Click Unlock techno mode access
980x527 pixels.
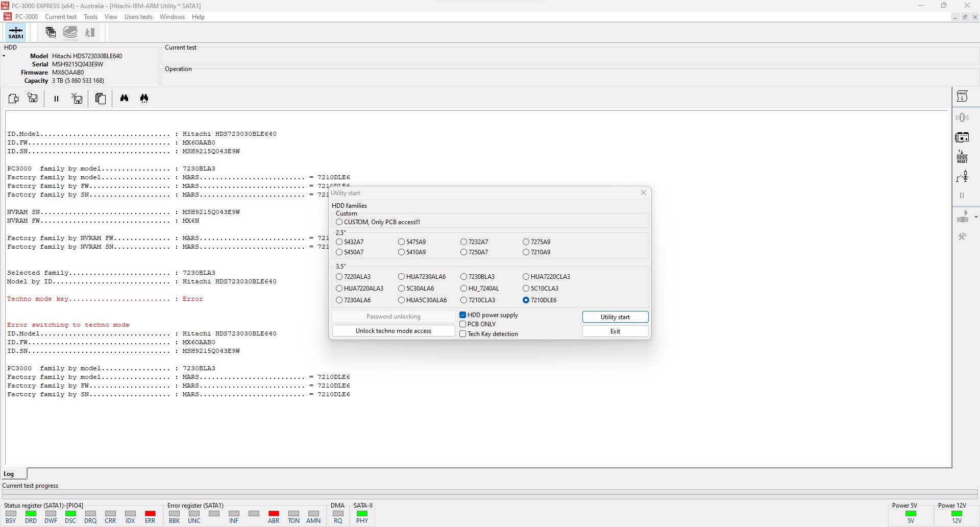pos(394,330)
